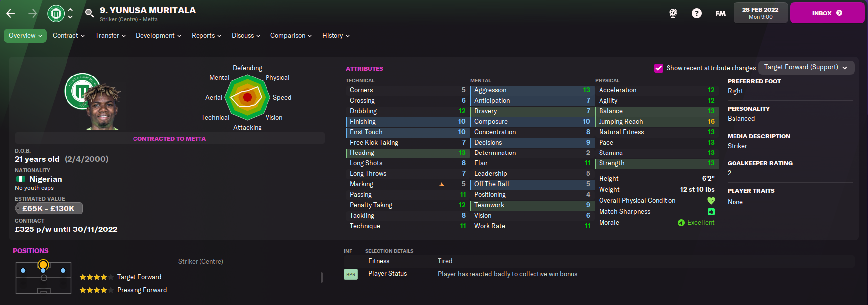868x305 pixels.
Task: Click the INBOX button
Action: coord(827,13)
